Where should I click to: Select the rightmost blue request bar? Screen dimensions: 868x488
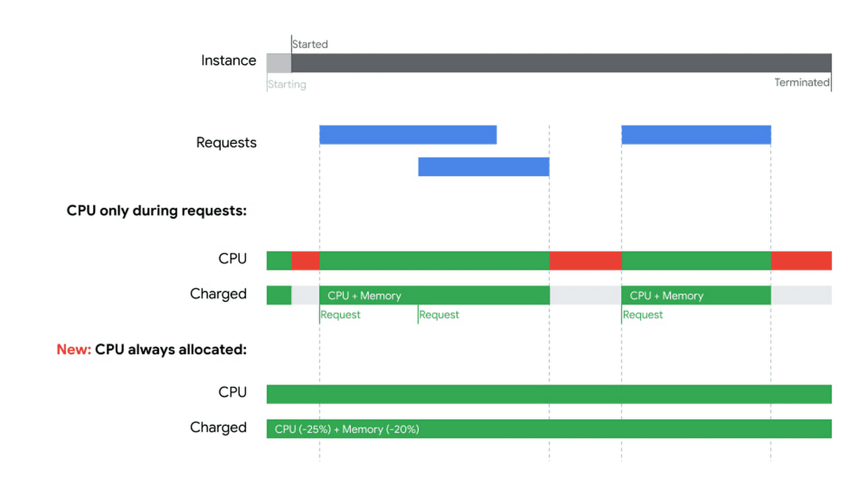696,134
